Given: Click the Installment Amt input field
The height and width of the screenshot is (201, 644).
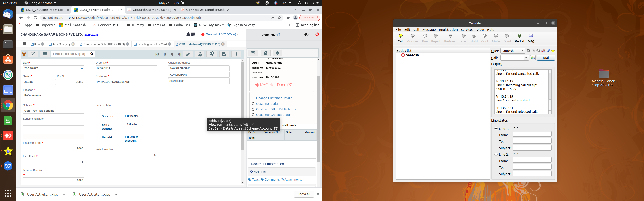Looking at the screenshot, I should click(x=53, y=149).
